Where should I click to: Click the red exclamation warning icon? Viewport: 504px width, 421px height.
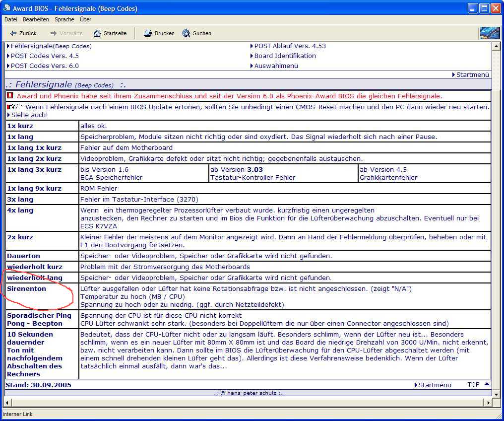[10, 95]
